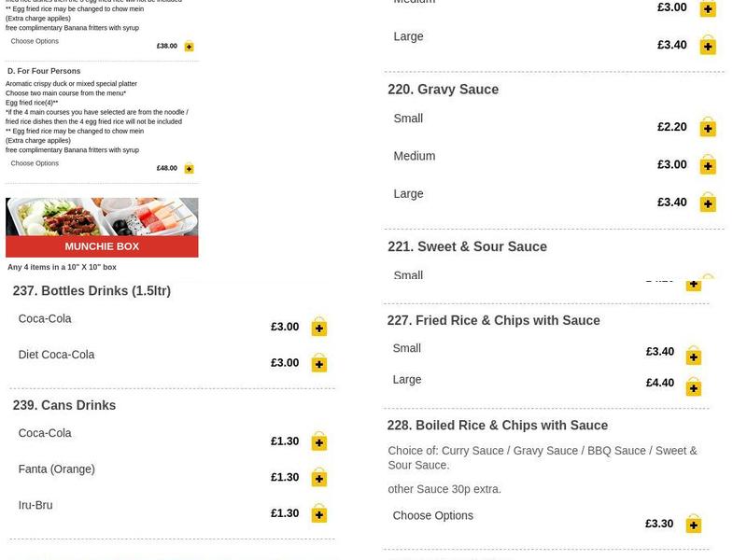
Task: Add Fanta (Orange) can to basket
Action: point(319,478)
